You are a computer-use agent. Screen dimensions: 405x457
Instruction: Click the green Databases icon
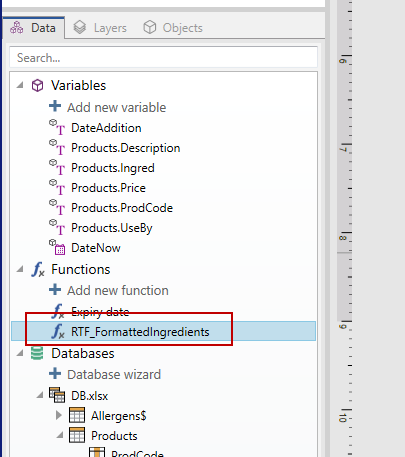(x=37, y=353)
